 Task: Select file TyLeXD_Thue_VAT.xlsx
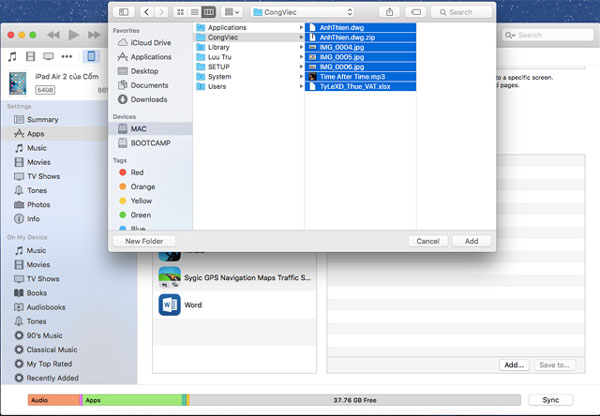pyautogui.click(x=360, y=86)
